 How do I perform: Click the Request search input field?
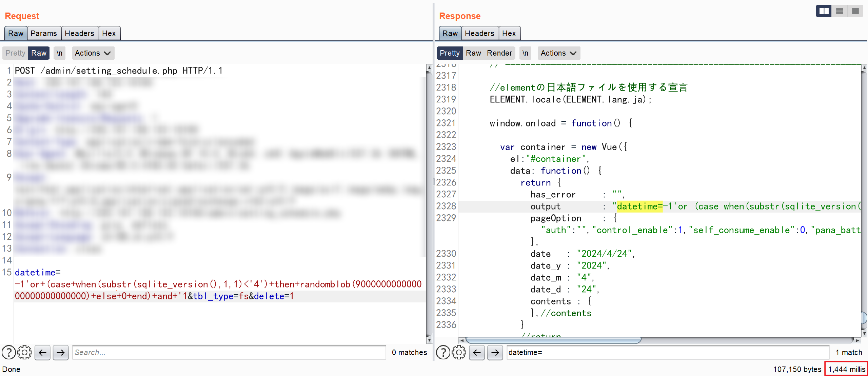(229, 353)
